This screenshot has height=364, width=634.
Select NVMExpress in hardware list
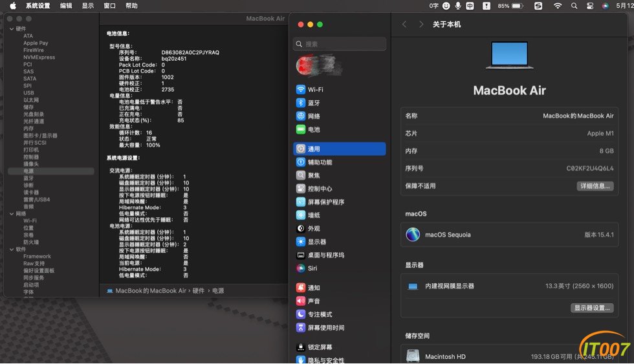coord(39,58)
